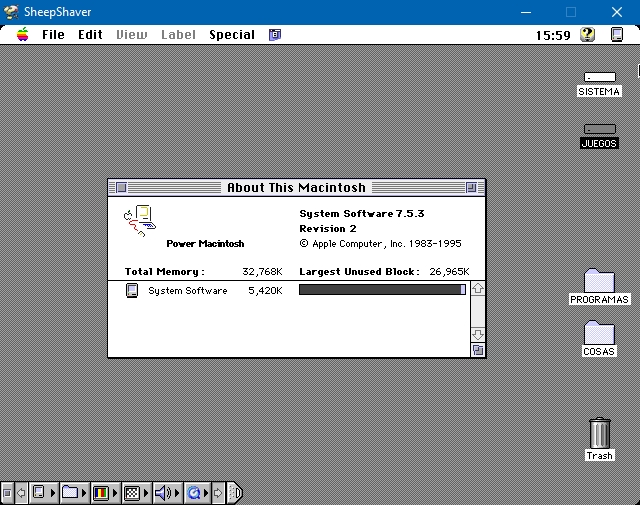This screenshot has width=640, height=505.
Task: Click the Apple Computer copyright line
Action: pos(380,244)
